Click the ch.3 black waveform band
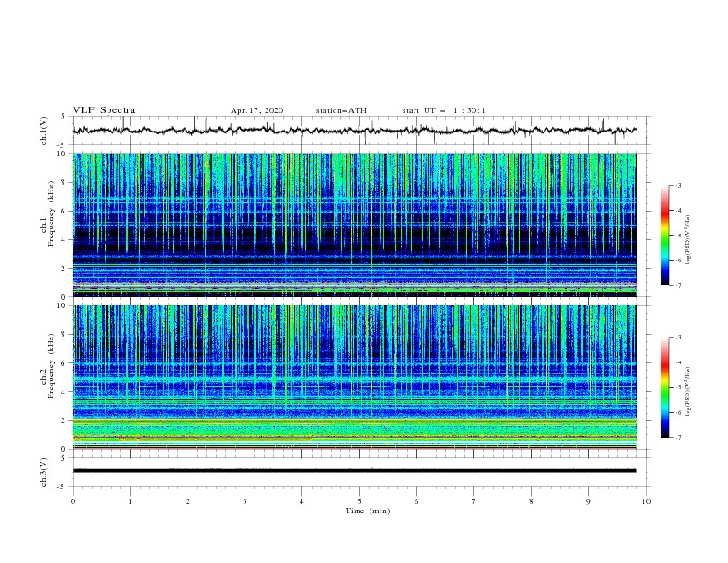The width and height of the screenshot is (728, 563). (355, 471)
